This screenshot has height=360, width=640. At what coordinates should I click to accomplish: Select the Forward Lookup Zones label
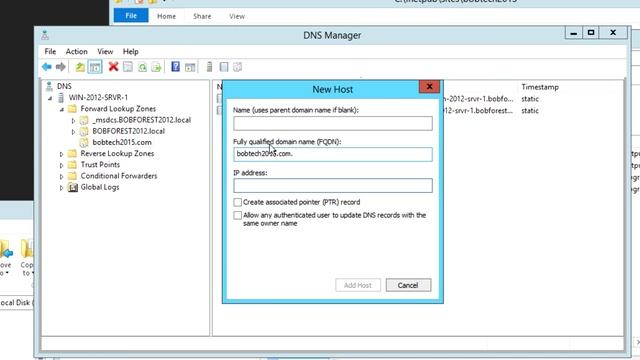(118, 109)
